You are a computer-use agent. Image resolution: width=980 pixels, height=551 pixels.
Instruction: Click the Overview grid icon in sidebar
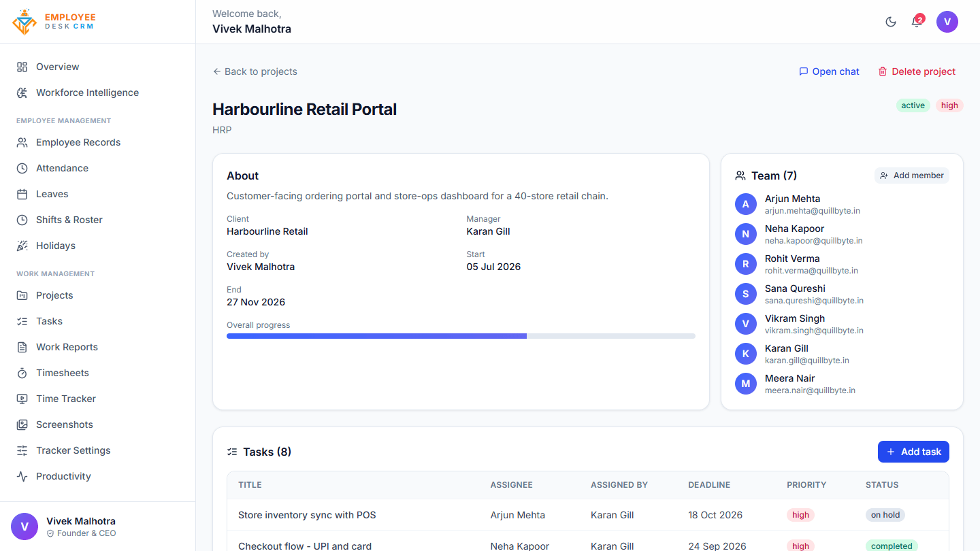(x=22, y=67)
